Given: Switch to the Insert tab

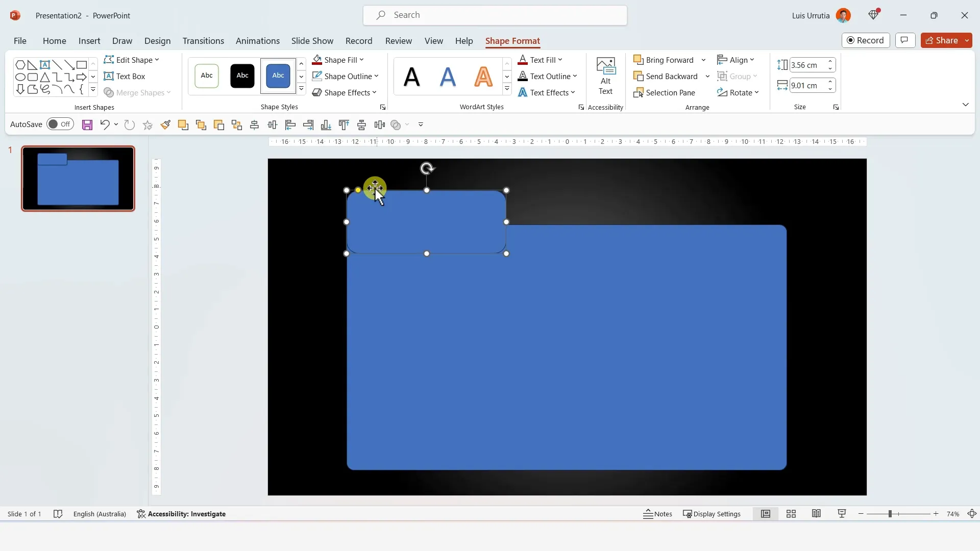Looking at the screenshot, I should pos(89,41).
